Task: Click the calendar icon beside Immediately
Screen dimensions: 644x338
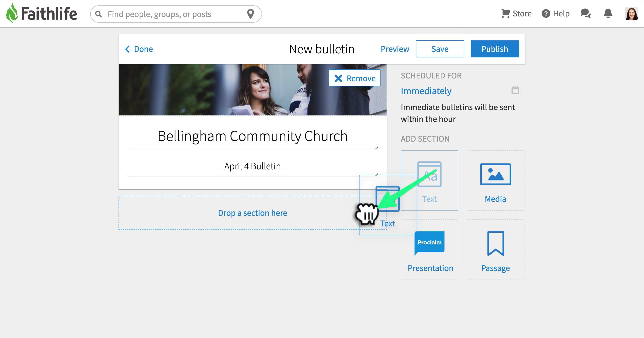Action: (515, 90)
